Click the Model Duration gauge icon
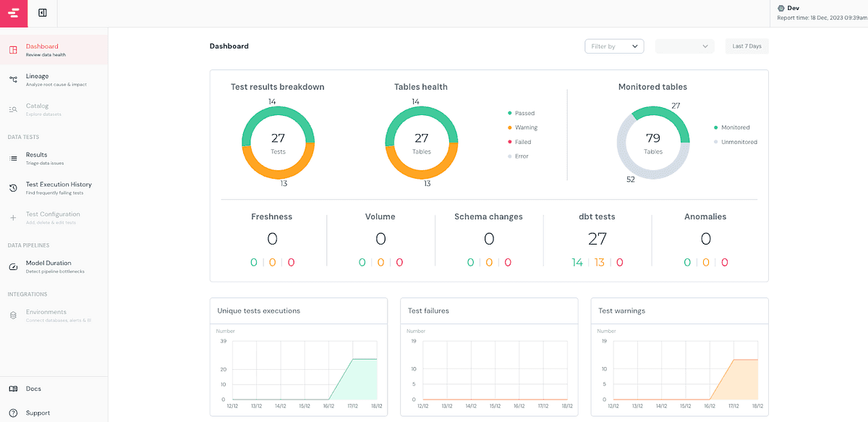This screenshot has width=868, height=422. [x=13, y=267]
